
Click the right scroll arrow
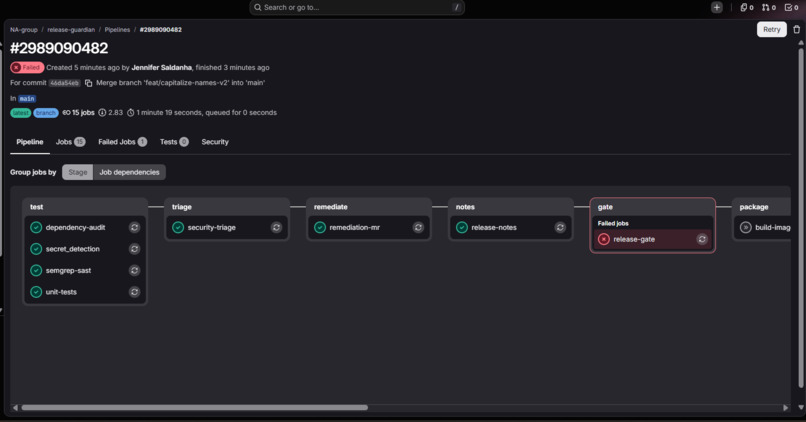tap(785, 408)
